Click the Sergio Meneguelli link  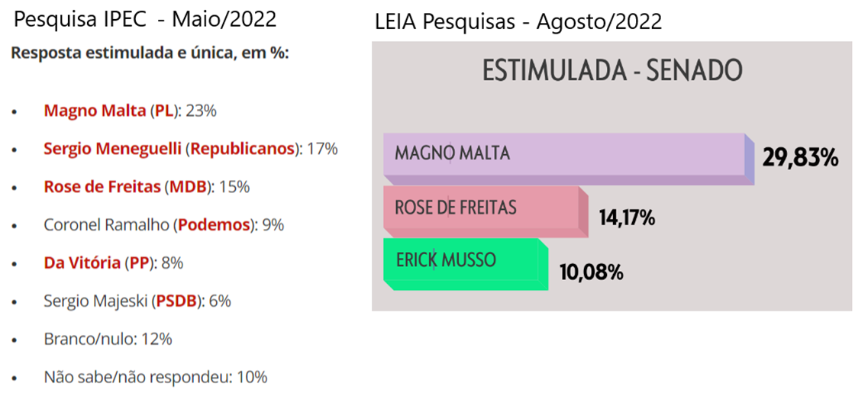point(112,149)
